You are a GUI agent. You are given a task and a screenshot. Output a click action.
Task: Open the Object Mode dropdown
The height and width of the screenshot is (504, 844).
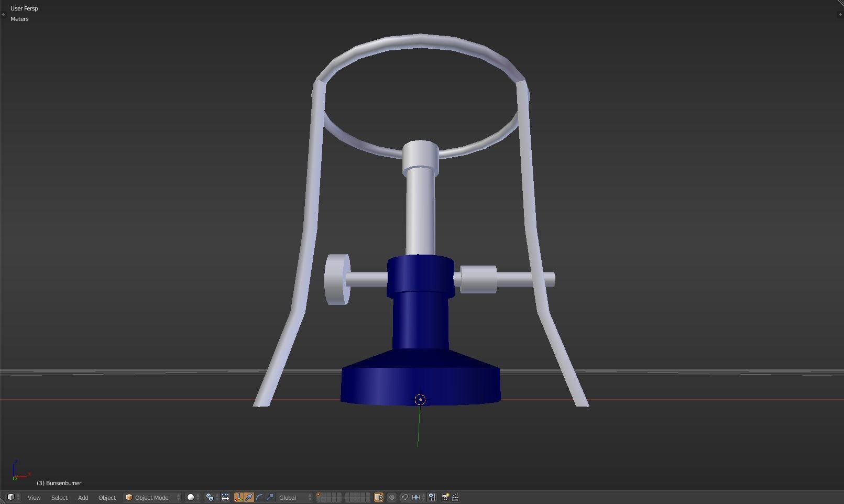coord(152,497)
